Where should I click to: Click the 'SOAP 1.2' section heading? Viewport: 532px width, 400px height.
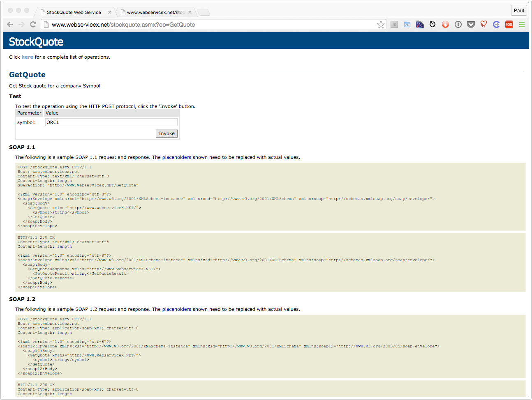(x=22, y=299)
